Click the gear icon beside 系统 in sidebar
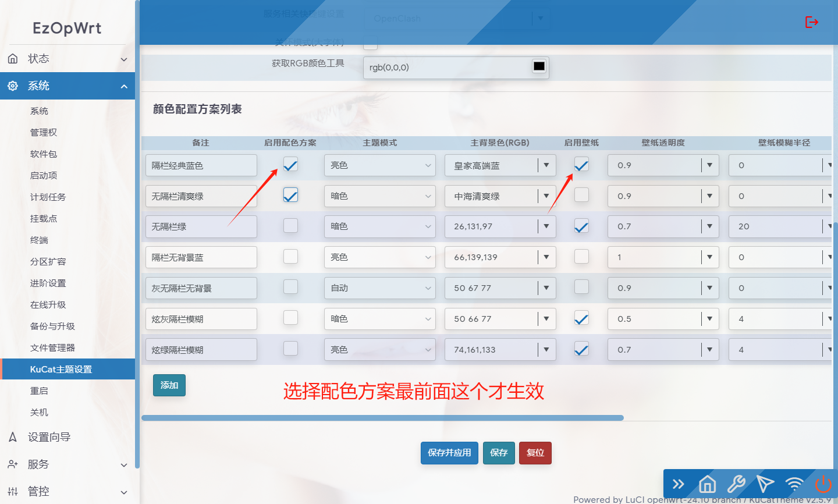 13,86
